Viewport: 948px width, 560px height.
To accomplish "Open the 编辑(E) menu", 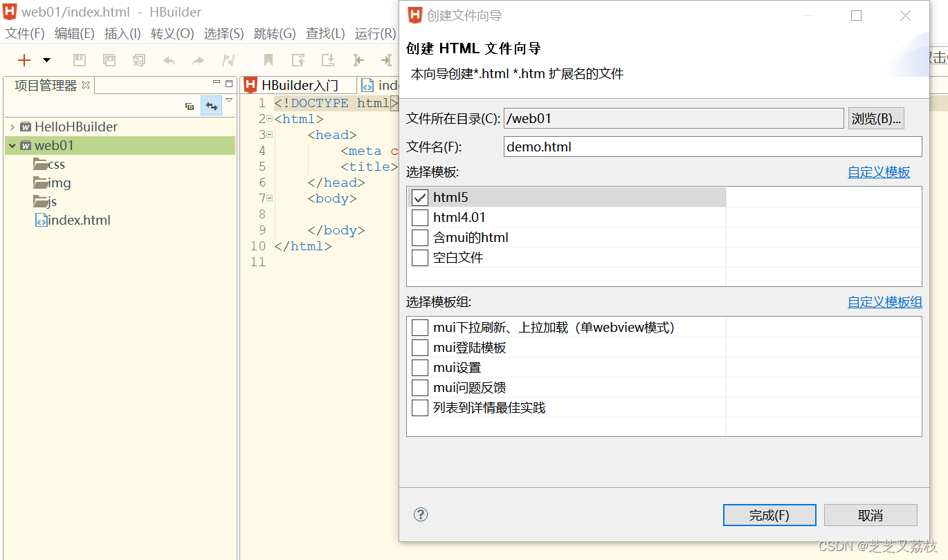I will pos(75,34).
